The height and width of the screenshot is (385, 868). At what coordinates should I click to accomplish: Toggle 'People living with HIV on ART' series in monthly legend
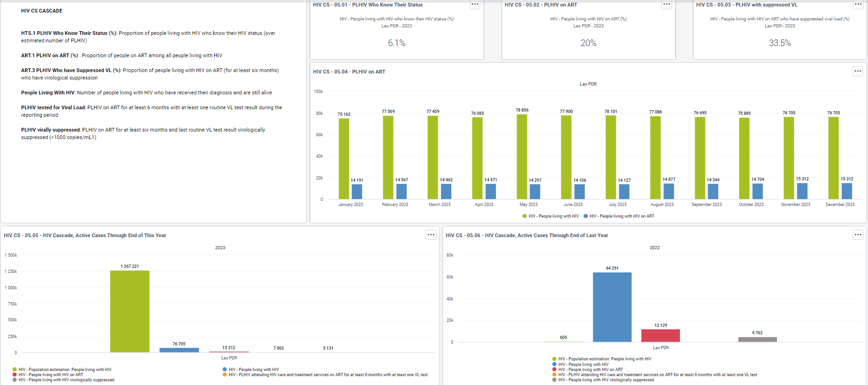[x=619, y=216]
